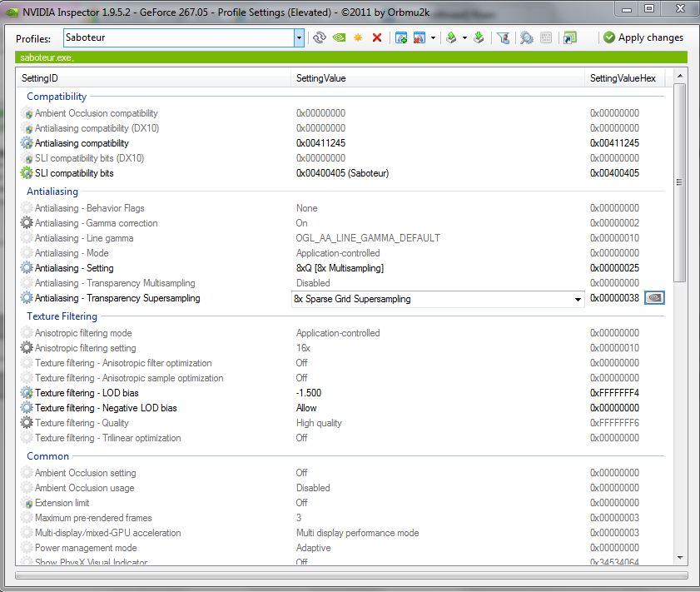Click the gear icon for Extension limit

tap(27, 503)
